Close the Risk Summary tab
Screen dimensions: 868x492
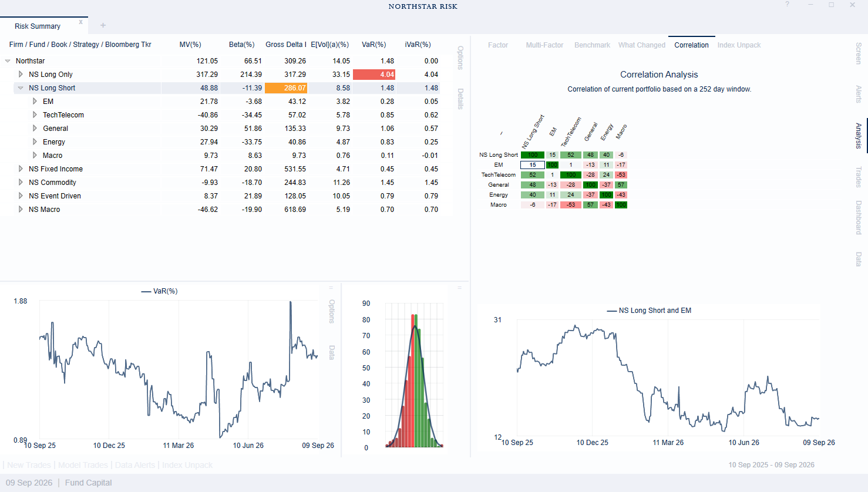81,22
